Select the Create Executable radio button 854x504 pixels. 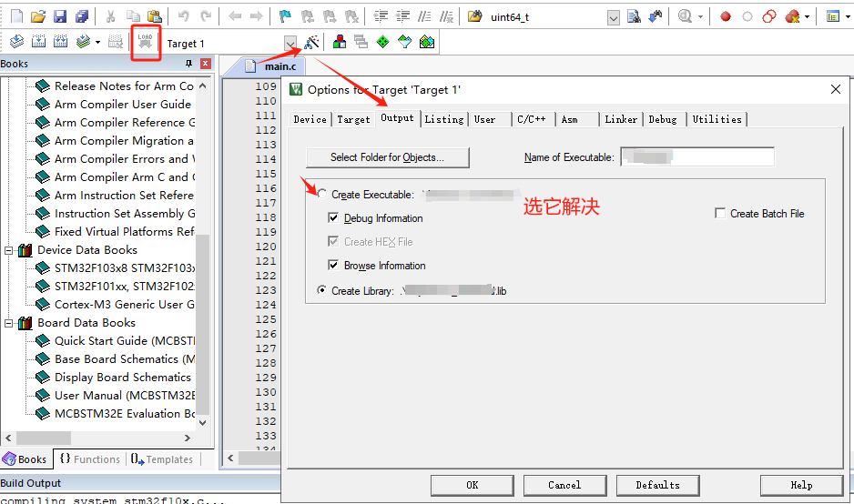click(322, 195)
